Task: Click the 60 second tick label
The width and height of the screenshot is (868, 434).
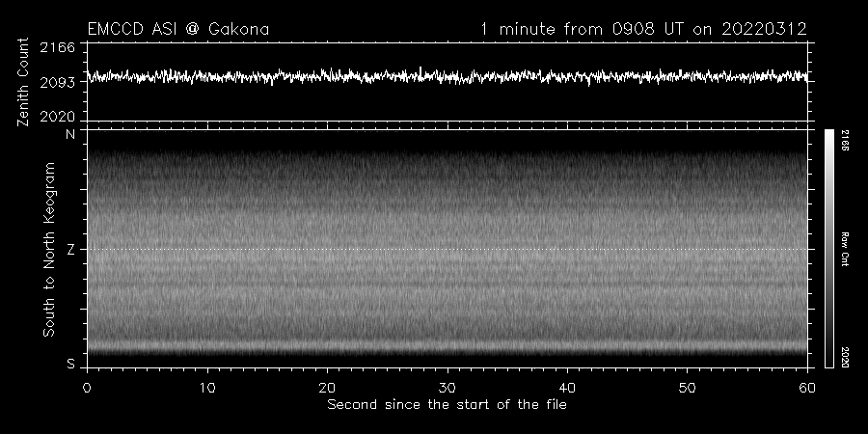Action: [807, 388]
